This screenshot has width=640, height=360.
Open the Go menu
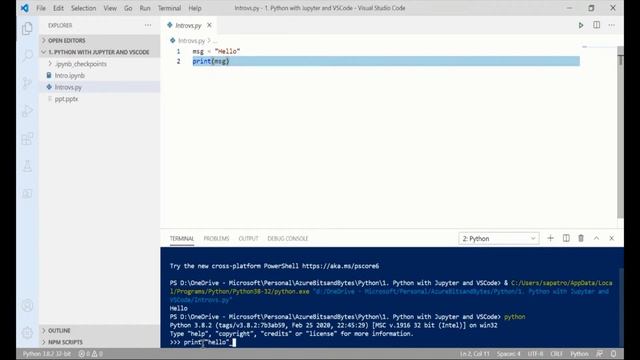coord(128,8)
